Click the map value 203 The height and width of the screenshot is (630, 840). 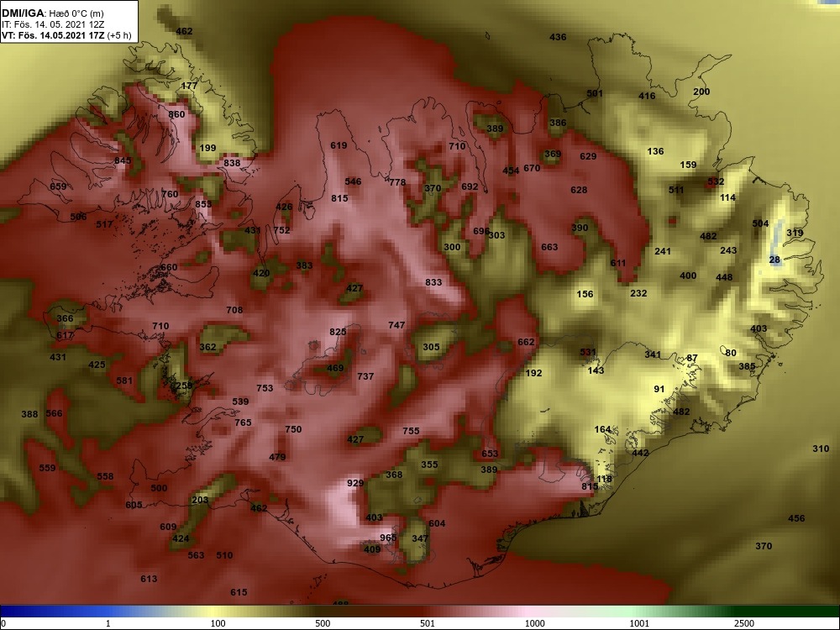pyautogui.click(x=200, y=500)
